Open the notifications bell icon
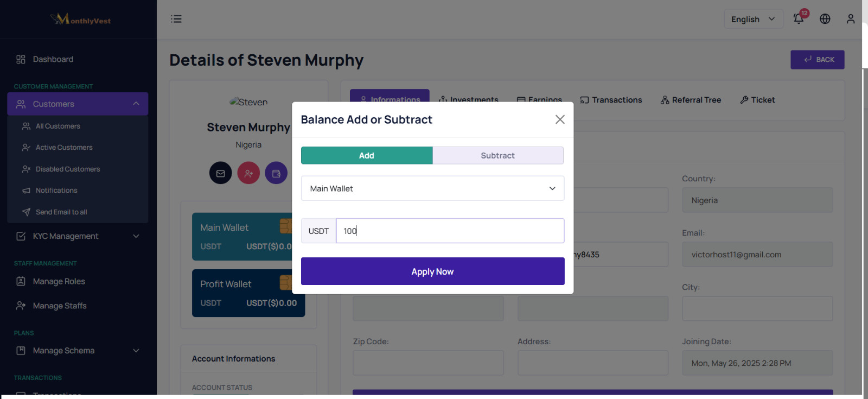Image resolution: width=868 pixels, height=399 pixels. (x=799, y=18)
